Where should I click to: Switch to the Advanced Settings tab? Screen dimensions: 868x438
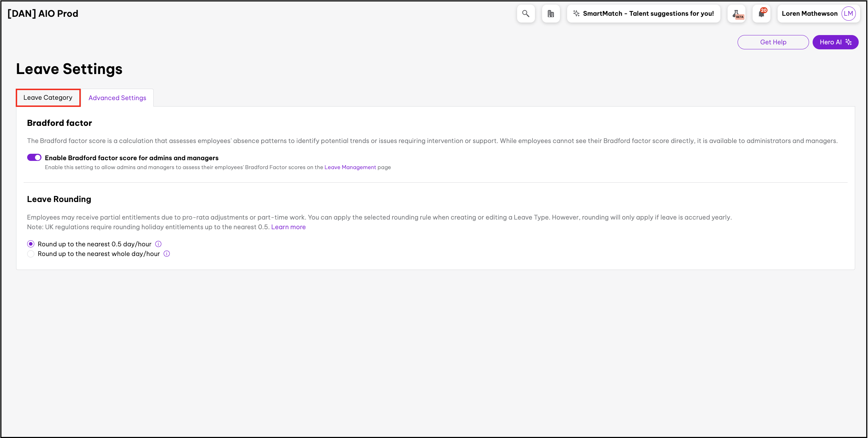point(117,98)
